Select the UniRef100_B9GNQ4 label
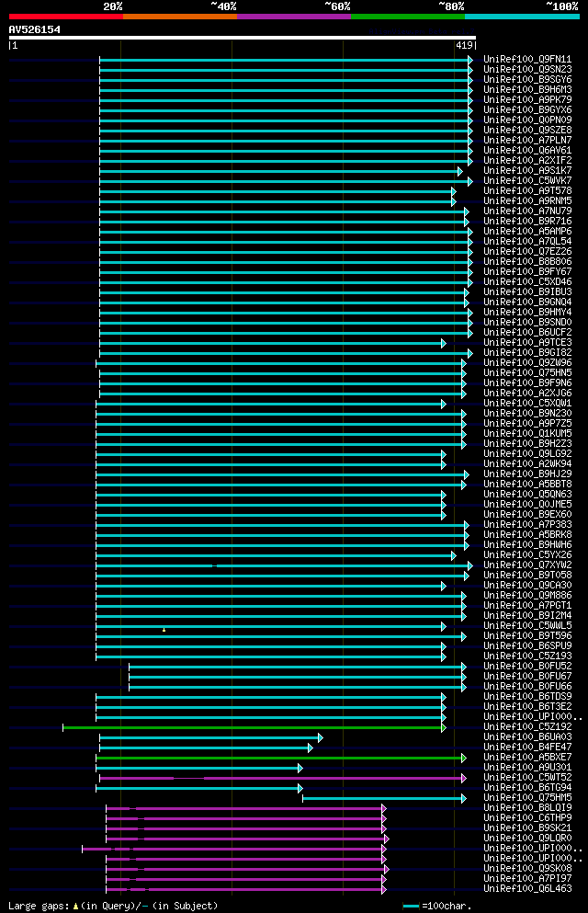588x913 pixels. coord(527,302)
